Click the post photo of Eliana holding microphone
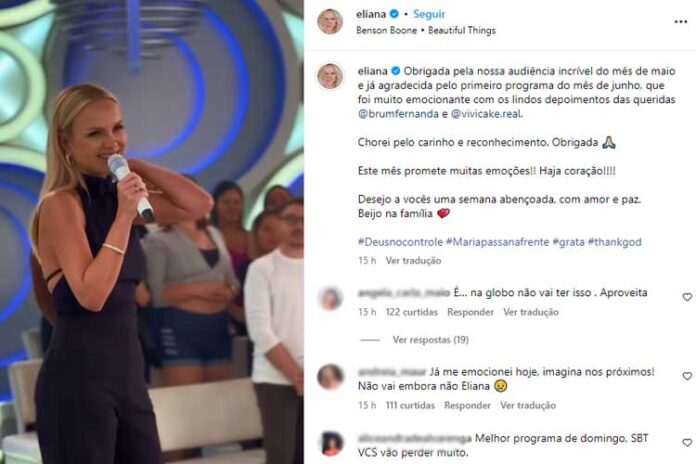The width and height of the screenshot is (696, 464). pos(152,232)
